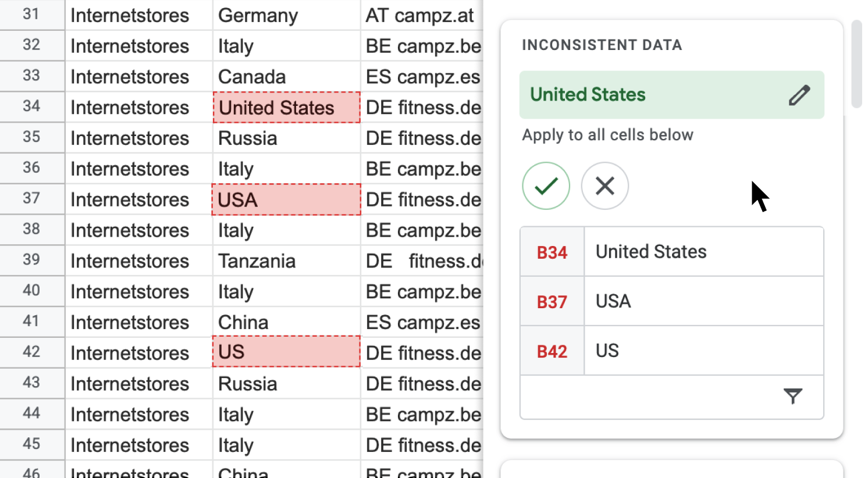Select the B34 cell reference in list

(552, 252)
